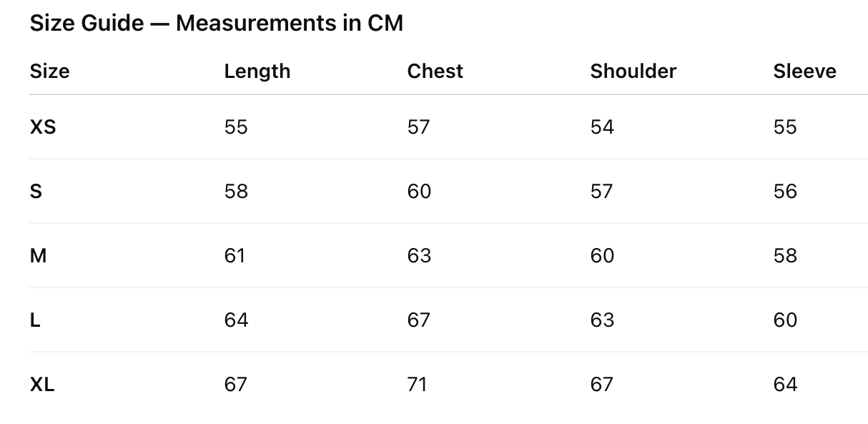Click the XL sleeve value 64
Screen dimensions: 868x424
(x=785, y=385)
